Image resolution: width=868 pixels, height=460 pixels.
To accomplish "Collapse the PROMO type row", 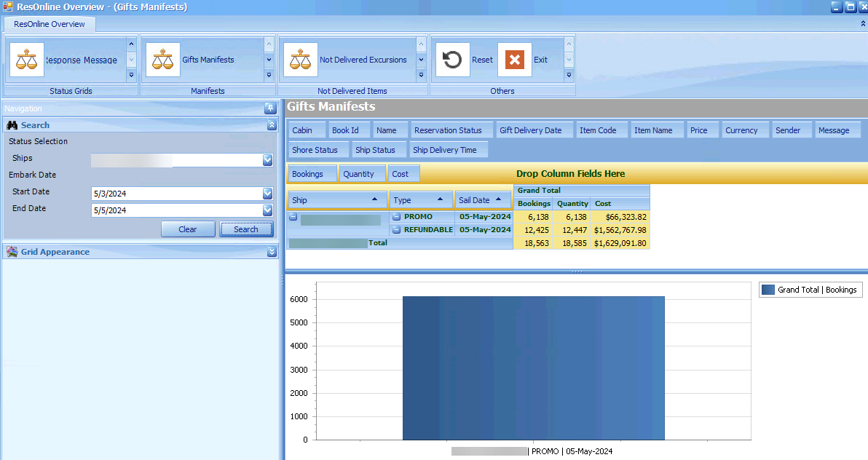I will click(x=396, y=217).
